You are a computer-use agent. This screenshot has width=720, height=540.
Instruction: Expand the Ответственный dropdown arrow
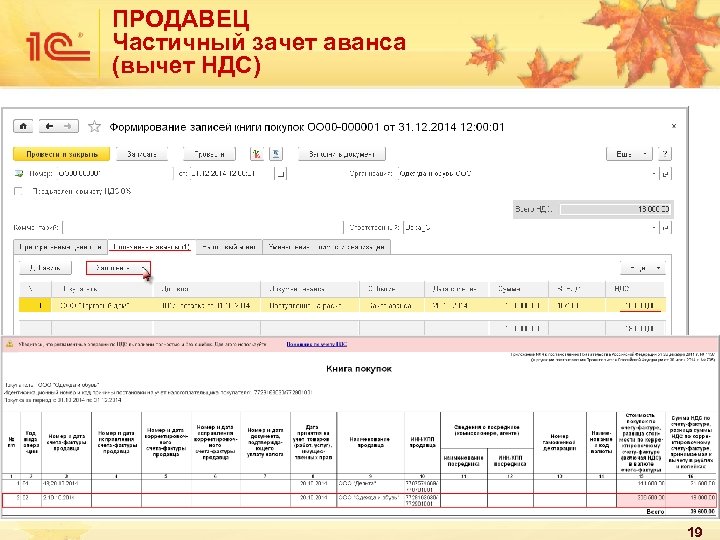pos(654,227)
